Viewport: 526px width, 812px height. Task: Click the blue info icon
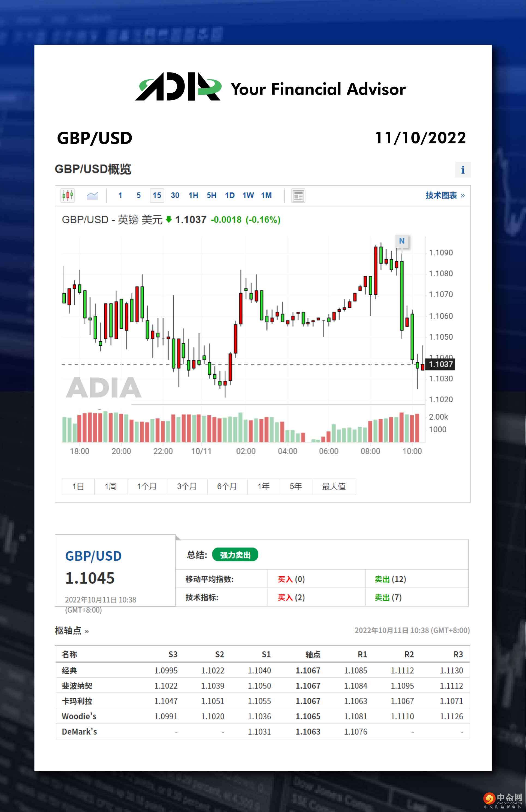coord(462,170)
